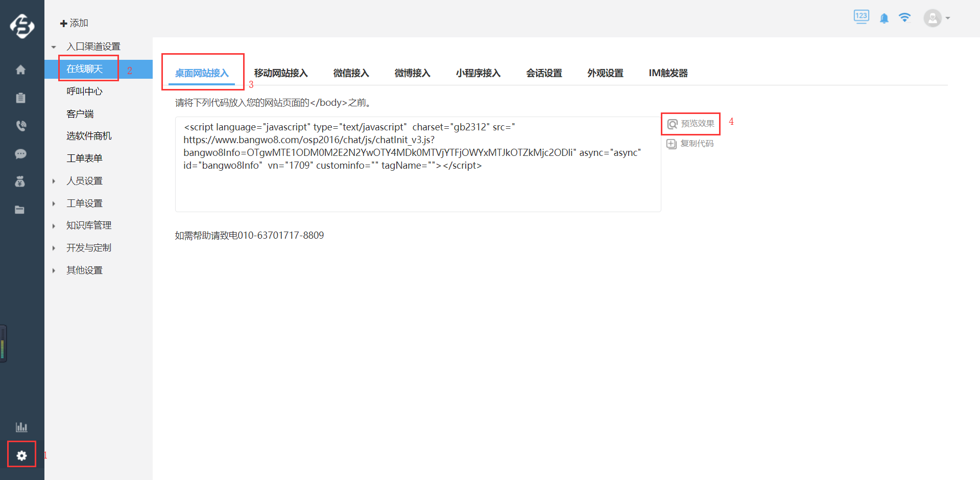980x480 pixels.
Task: Expand the 知识库管理 section
Action: pos(54,225)
